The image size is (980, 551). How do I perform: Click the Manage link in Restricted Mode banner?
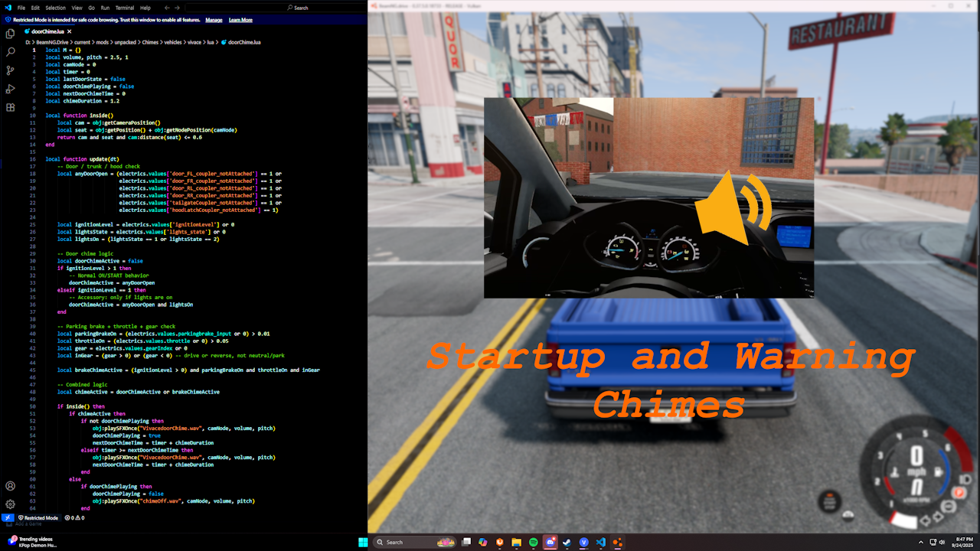214,20
